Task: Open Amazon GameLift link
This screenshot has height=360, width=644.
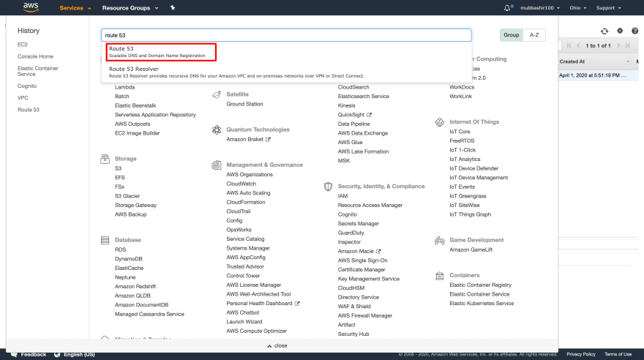Action: [471, 250]
